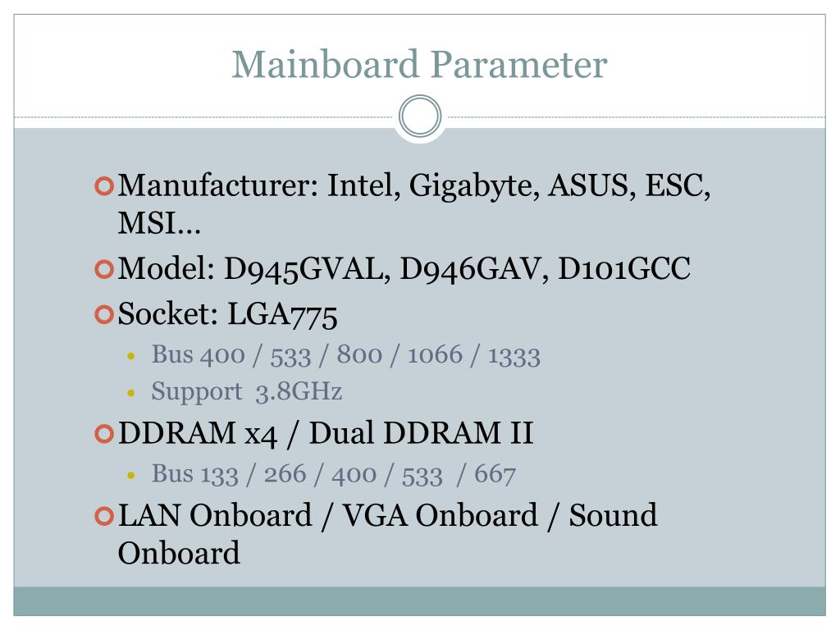This screenshot has height=630, width=840.
Task: Click the orange bullet beside DDRAM x4
Action: click(104, 433)
